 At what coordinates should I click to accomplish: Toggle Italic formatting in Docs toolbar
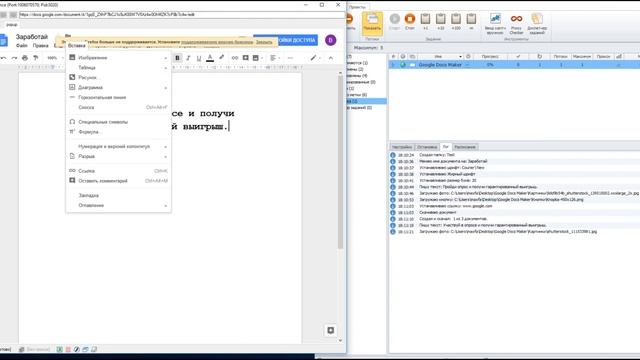click(x=188, y=58)
